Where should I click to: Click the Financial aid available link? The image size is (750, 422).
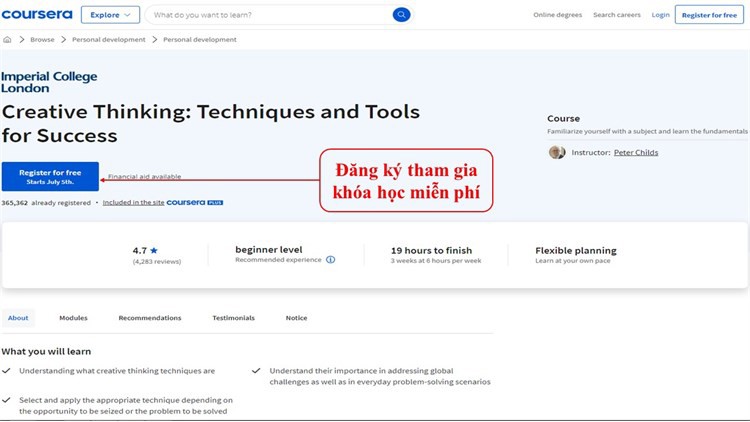click(144, 177)
